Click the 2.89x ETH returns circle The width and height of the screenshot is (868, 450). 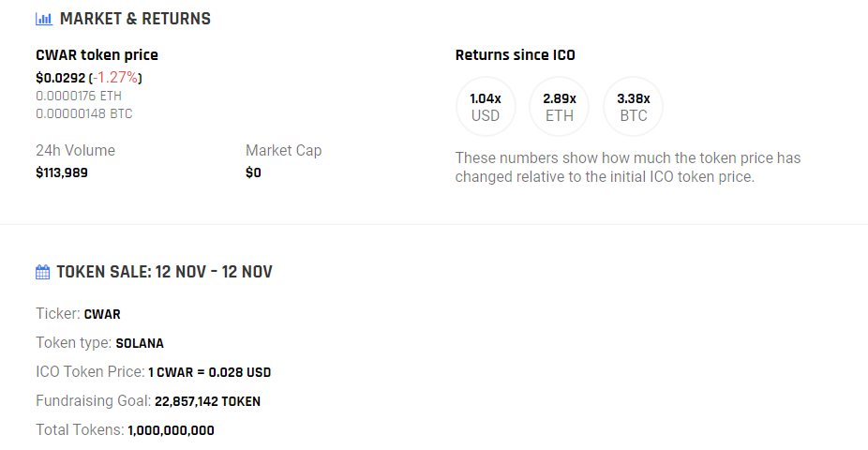(560, 107)
